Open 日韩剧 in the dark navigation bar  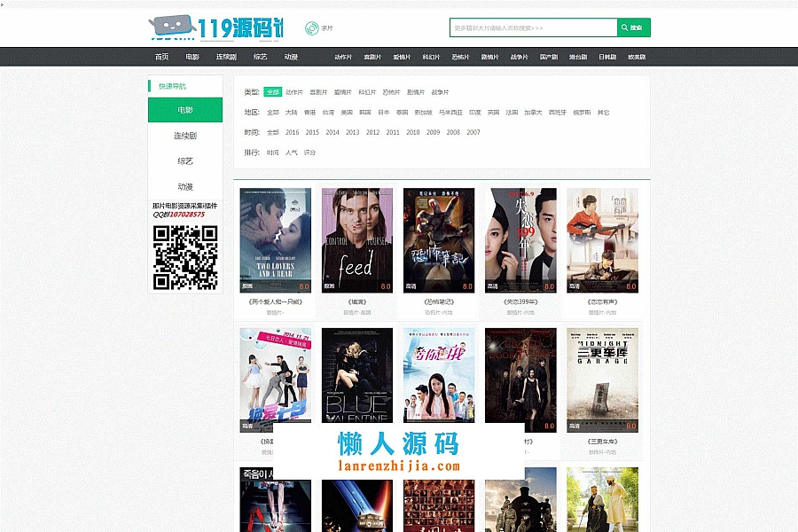click(607, 57)
